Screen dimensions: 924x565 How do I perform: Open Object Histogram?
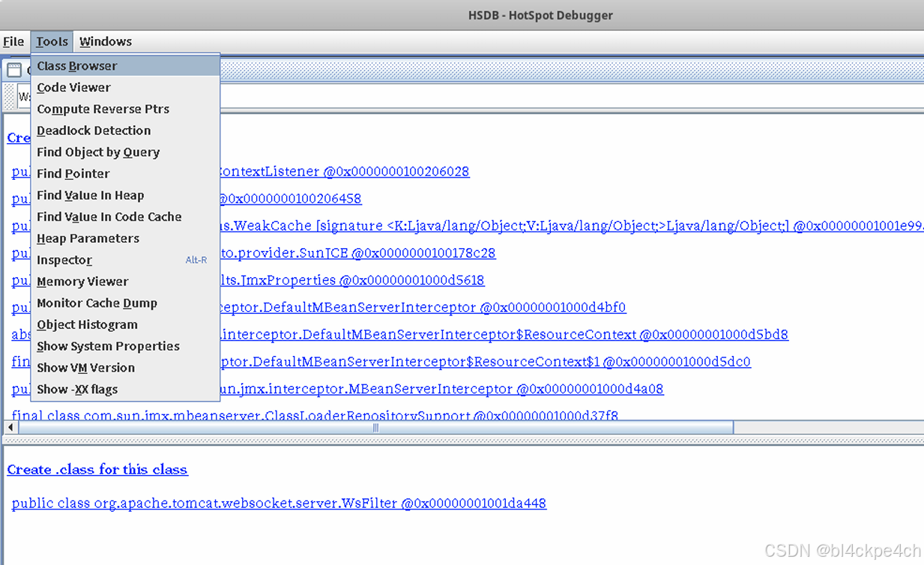tap(125, 325)
